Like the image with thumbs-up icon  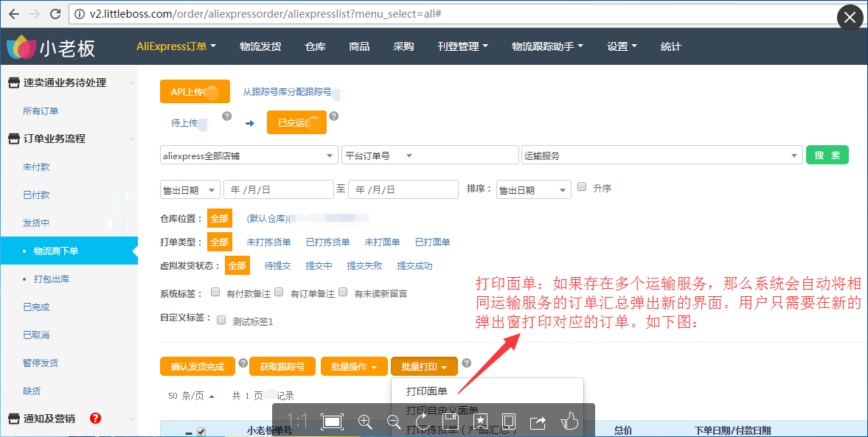click(569, 422)
